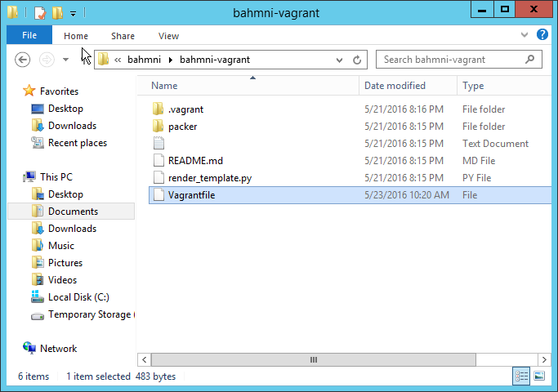Switch to Details view layout icon
Image resolution: width=558 pixels, height=392 pixels.
521,376
